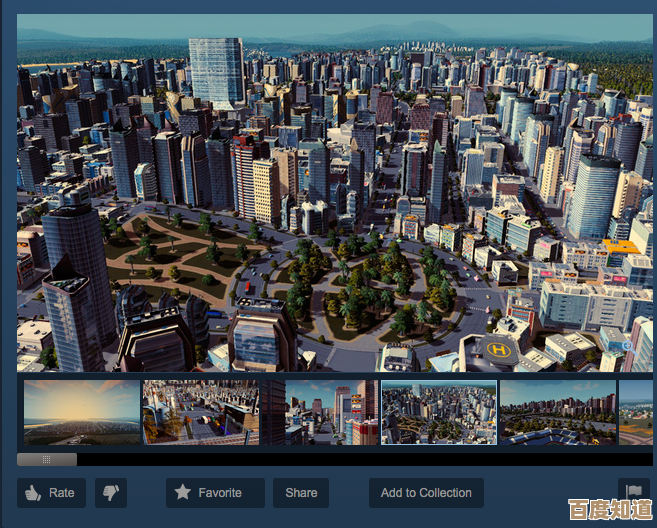Select the sunset landscape thumbnail

[82, 412]
